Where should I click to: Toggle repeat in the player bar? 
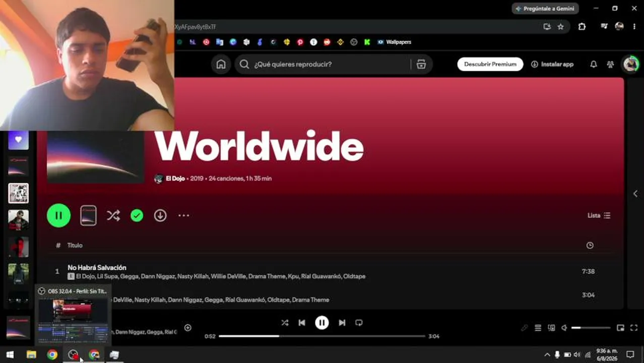click(x=359, y=323)
